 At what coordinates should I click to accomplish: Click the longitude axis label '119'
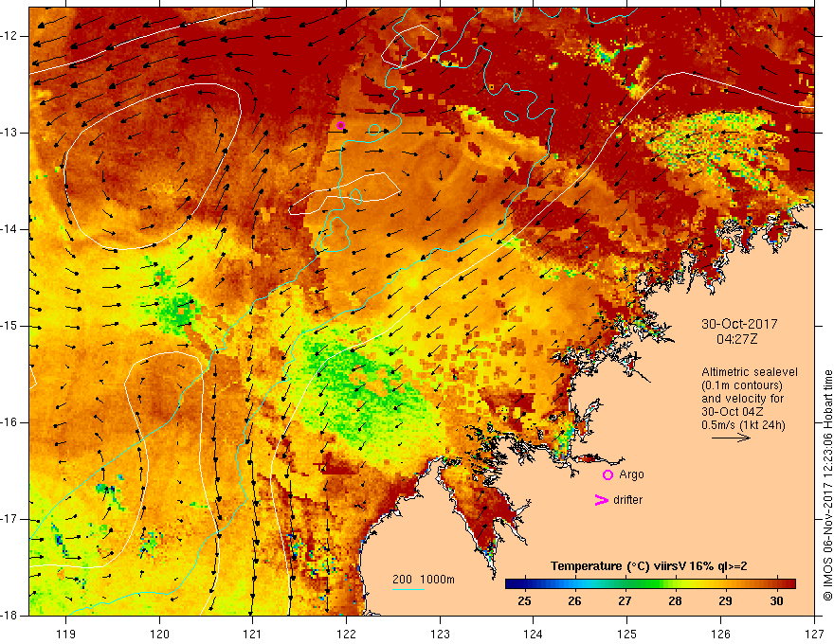click(x=66, y=634)
